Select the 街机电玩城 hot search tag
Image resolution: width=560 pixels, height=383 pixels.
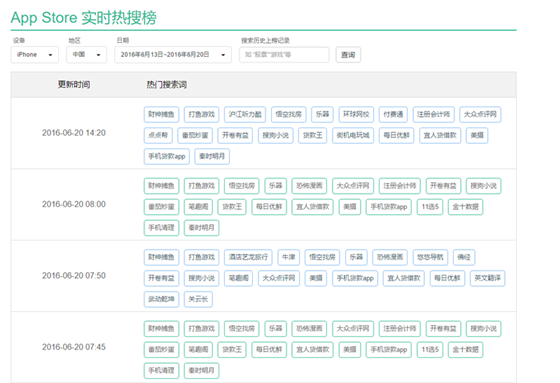click(x=353, y=135)
